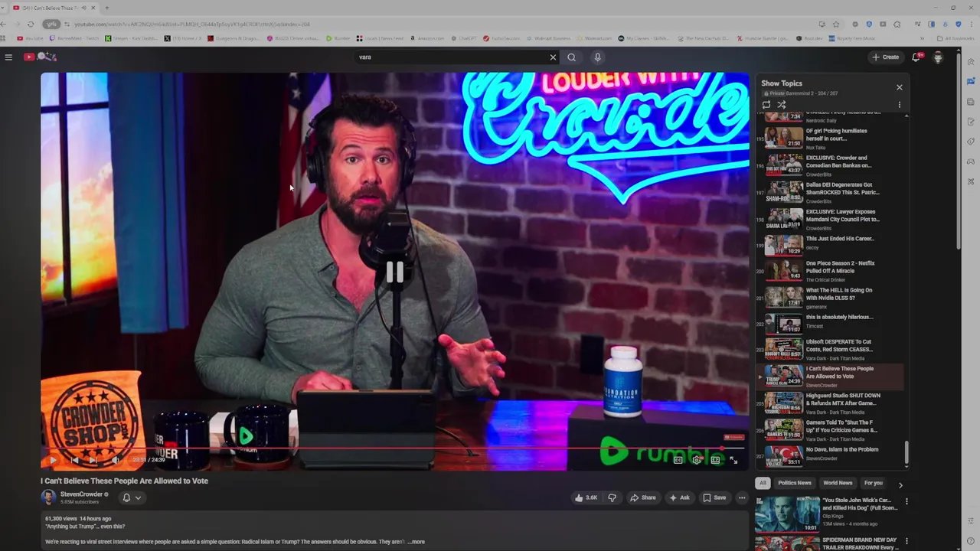Image resolution: width=980 pixels, height=551 pixels.
Task: Open the StevenCrowder channel avatar
Action: [x=48, y=497]
